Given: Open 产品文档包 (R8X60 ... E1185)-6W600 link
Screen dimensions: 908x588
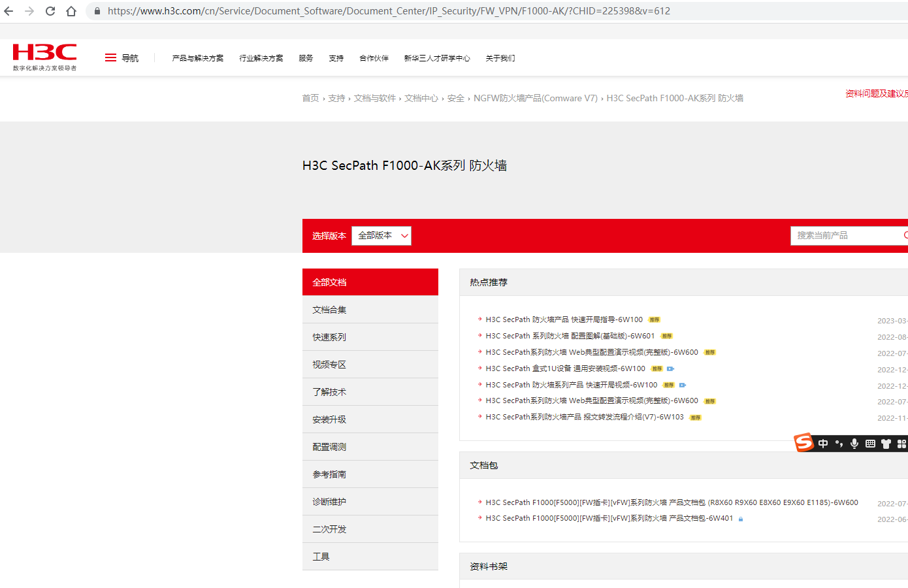Looking at the screenshot, I should (x=672, y=502).
